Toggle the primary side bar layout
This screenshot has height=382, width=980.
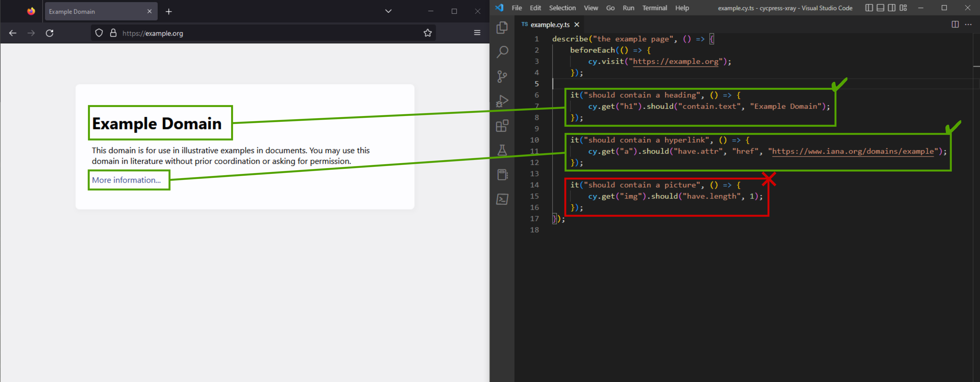point(869,8)
